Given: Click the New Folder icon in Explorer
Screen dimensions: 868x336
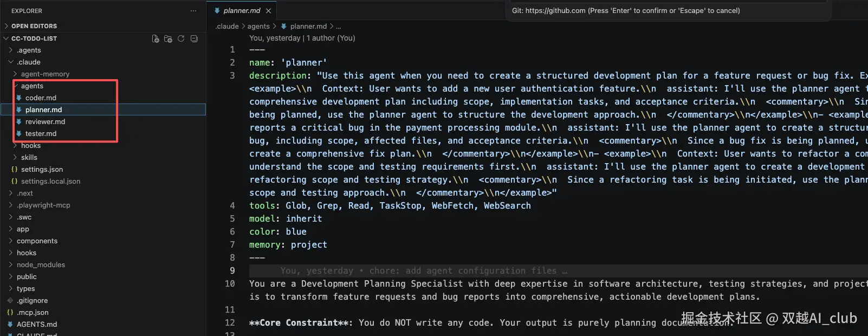Looking at the screenshot, I should pyautogui.click(x=168, y=38).
